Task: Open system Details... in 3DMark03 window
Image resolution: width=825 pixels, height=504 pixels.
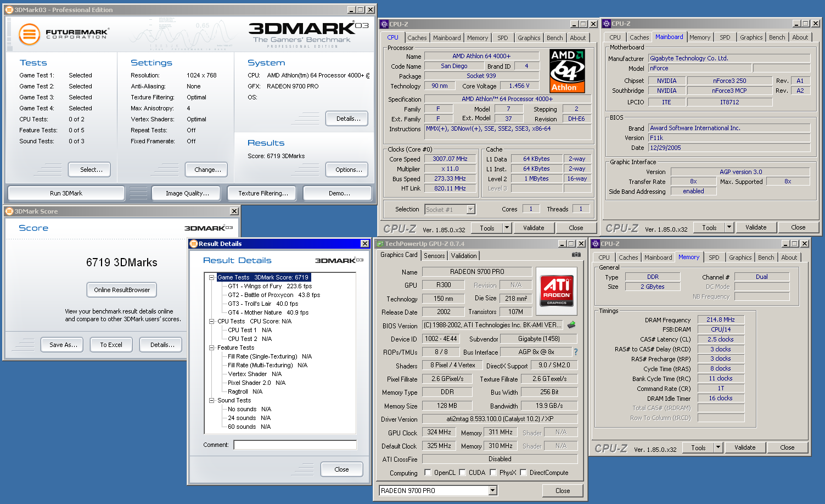Action: (347, 119)
